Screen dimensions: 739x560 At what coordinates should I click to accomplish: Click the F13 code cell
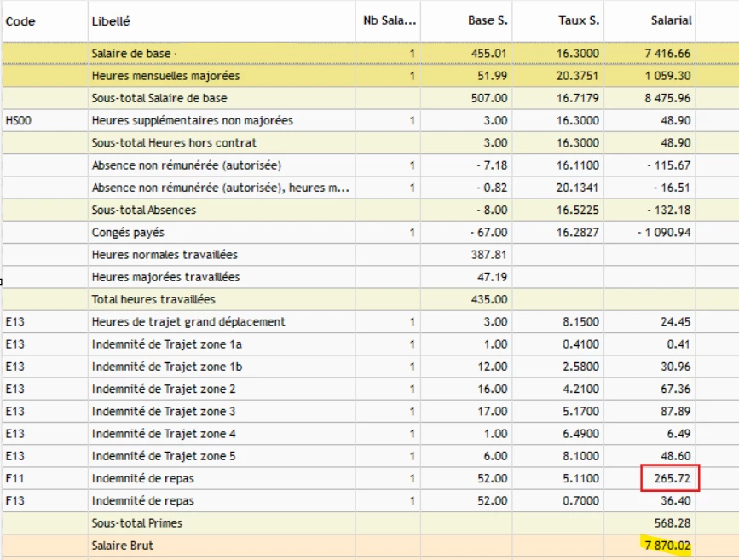[14, 501]
